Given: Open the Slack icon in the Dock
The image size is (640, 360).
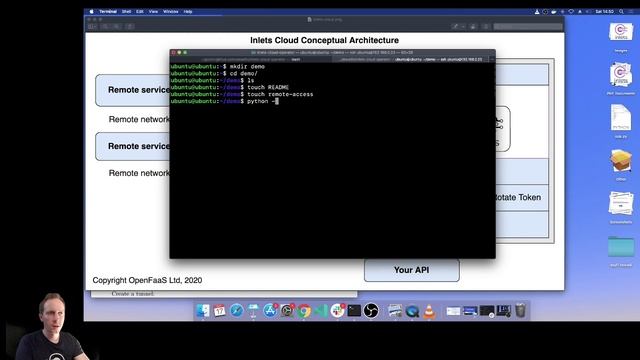Looking at the screenshot, I should point(338,311).
